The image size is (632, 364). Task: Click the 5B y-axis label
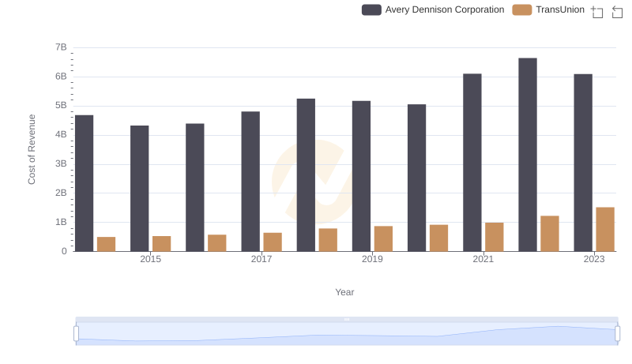click(61, 105)
